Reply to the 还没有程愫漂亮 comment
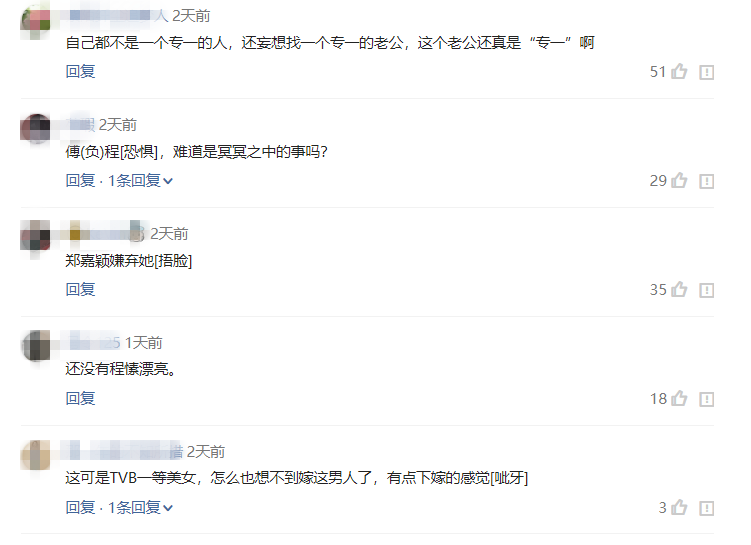The image size is (751, 545). pyautogui.click(x=80, y=398)
